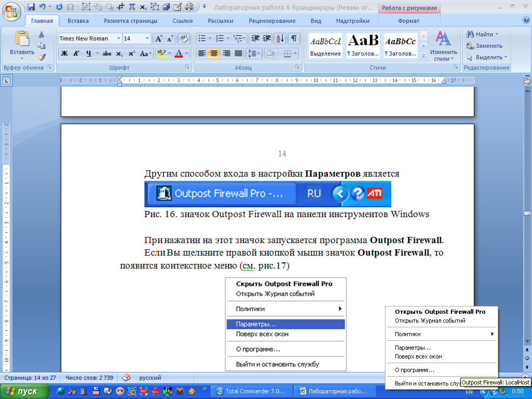The width and height of the screenshot is (532, 399).
Task: Click Выделить button in Редактирование group
Action: pos(487,57)
